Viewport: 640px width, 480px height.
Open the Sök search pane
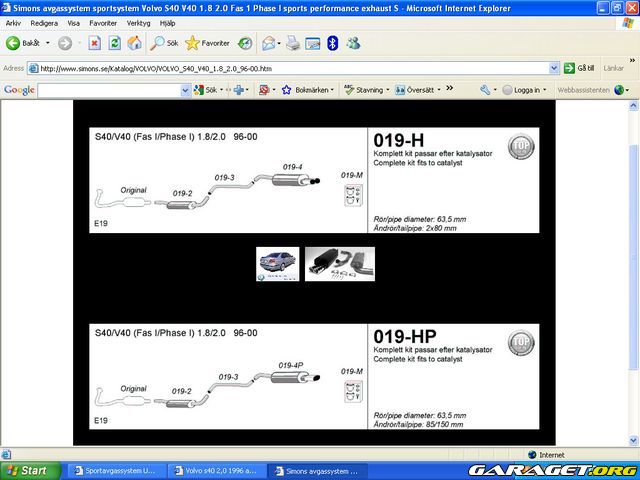coord(164,43)
